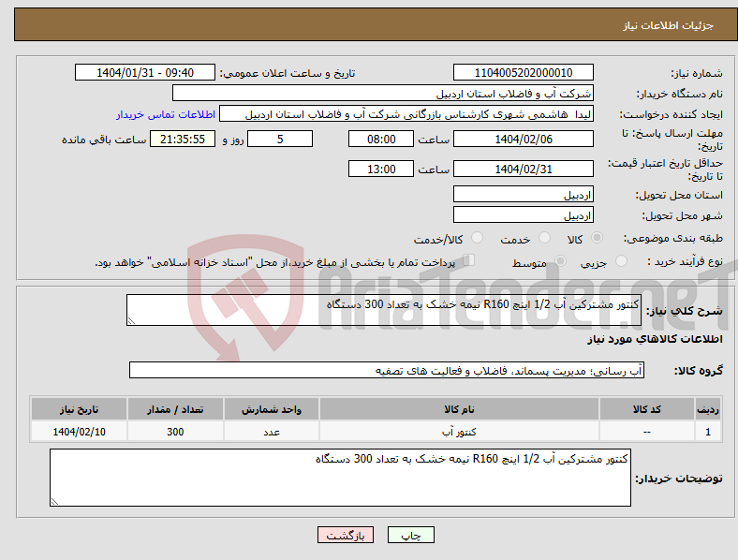
Task: Click the unit cell عدد
Action: coord(272,432)
